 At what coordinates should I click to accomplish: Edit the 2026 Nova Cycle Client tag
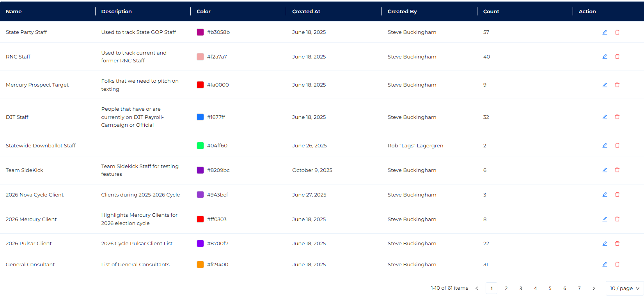pyautogui.click(x=605, y=195)
